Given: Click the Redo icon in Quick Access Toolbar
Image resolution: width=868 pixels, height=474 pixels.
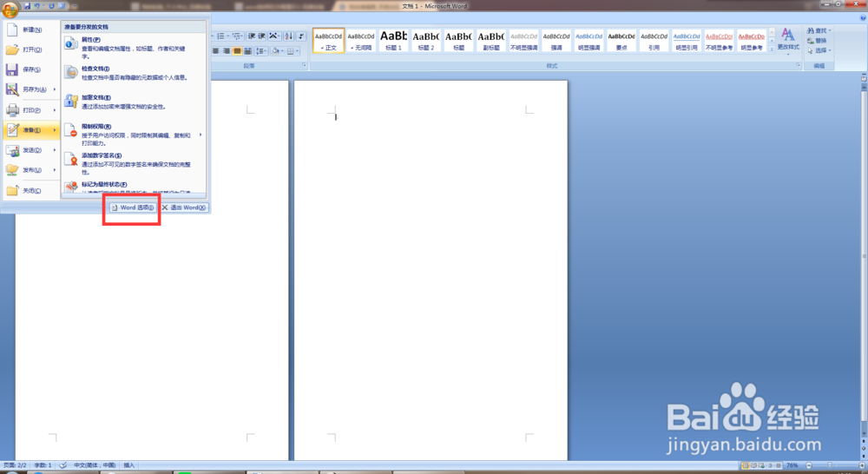Looking at the screenshot, I should point(51,6).
